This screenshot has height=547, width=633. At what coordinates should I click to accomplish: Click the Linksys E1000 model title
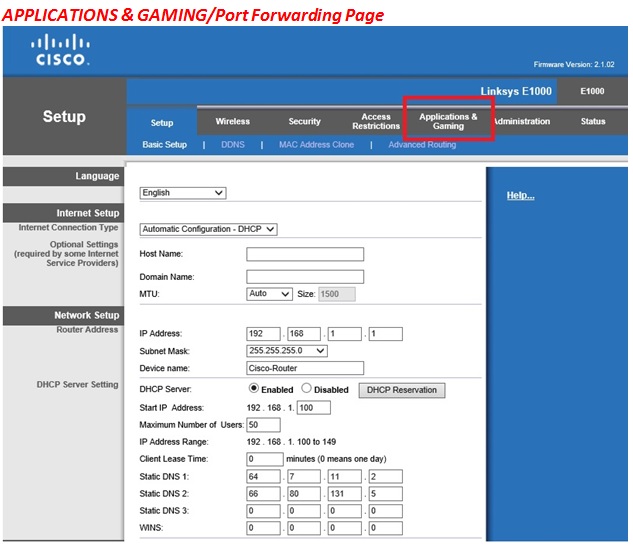[x=516, y=91]
